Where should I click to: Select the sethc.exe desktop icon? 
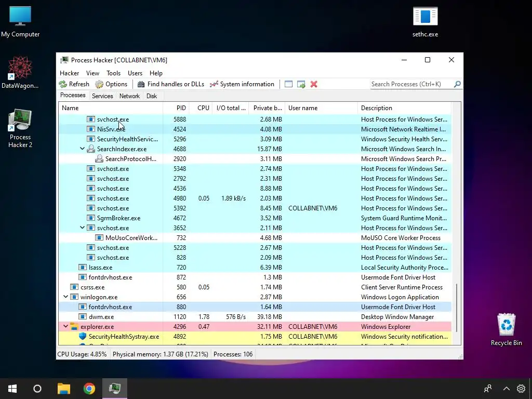click(425, 22)
